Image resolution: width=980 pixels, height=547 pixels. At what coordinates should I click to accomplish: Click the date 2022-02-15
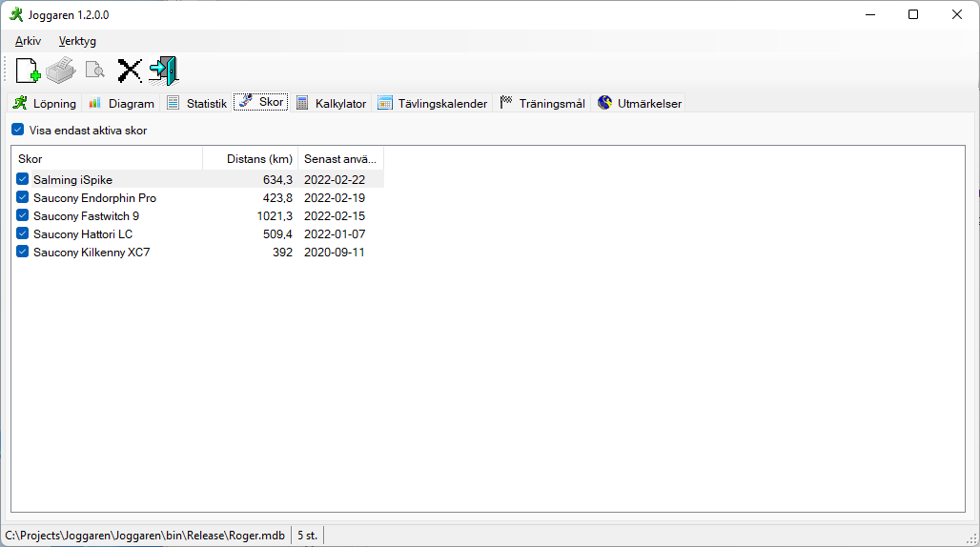[335, 216]
